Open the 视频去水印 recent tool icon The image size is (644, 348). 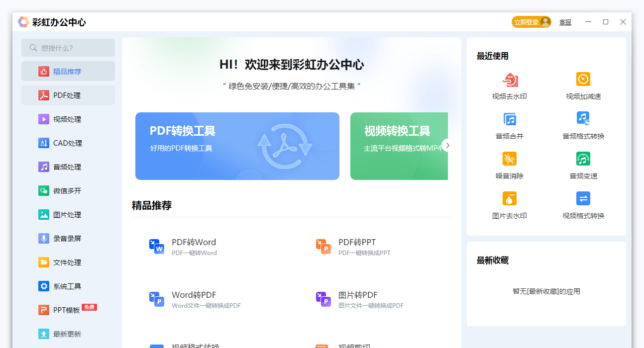(510, 80)
